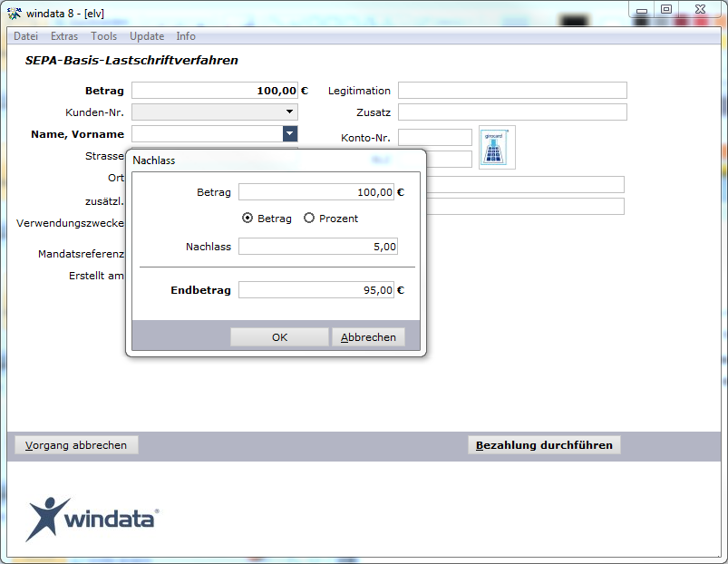Click the Legitimation input field
The height and width of the screenshot is (564, 728).
tap(512, 91)
